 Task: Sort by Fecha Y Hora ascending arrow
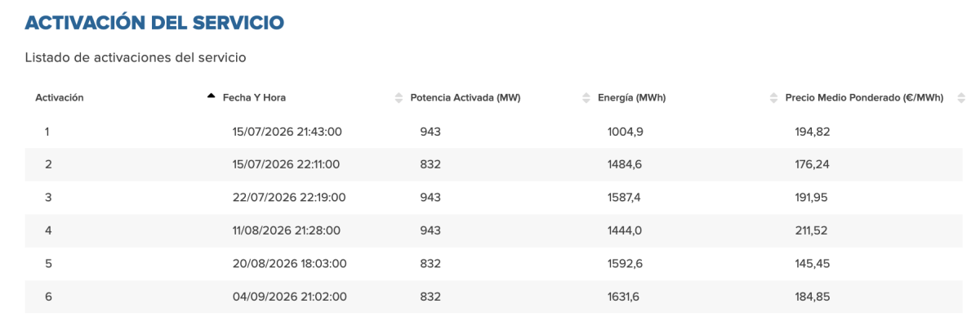pyautogui.click(x=212, y=97)
